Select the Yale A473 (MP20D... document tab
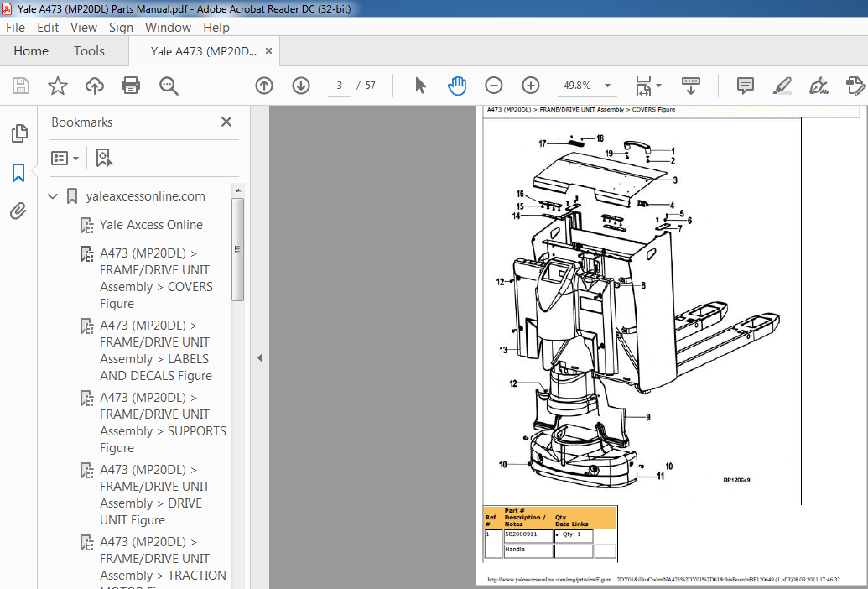Screen dimensions: 868x589 click(x=204, y=51)
